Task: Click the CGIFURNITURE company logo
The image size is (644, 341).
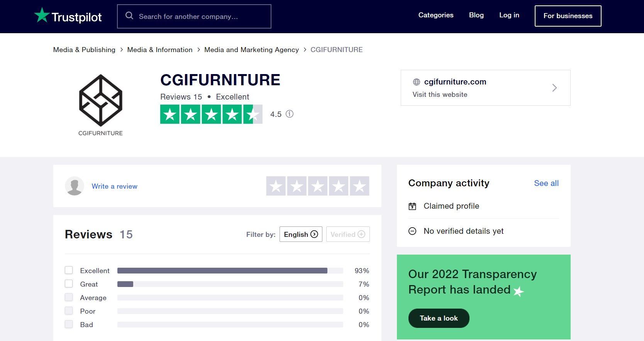Action: (x=101, y=101)
